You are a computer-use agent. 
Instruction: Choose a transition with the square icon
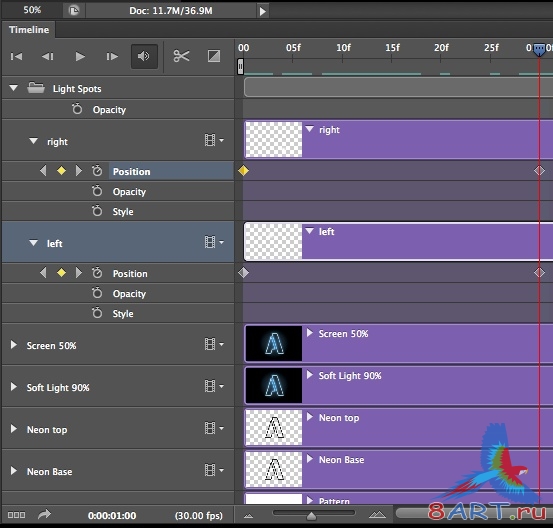pyautogui.click(x=214, y=56)
